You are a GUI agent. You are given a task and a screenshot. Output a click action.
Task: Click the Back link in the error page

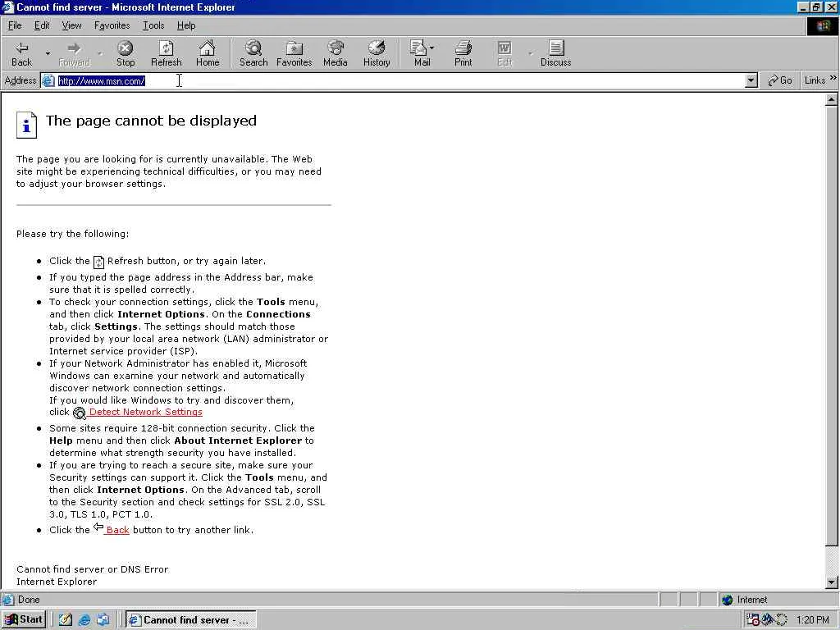click(117, 530)
